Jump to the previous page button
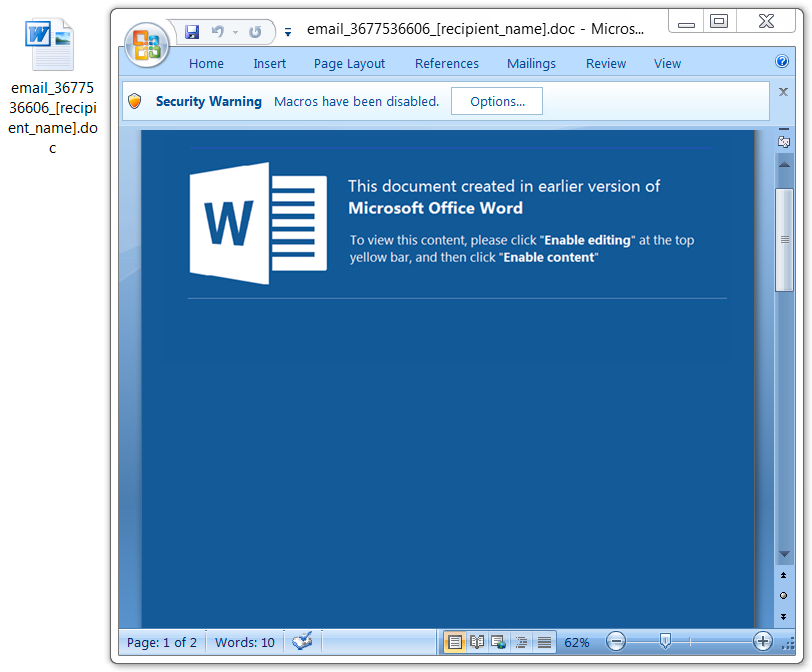This screenshot has width=812, height=672. 784,575
